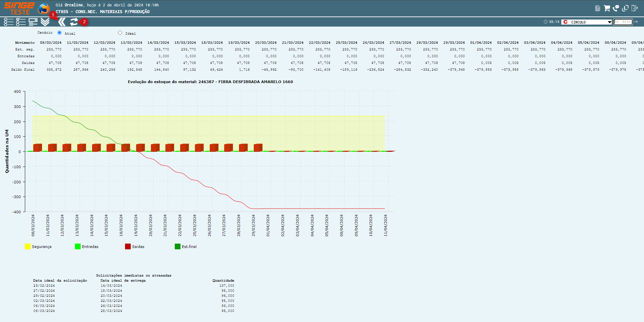
Task: Click the Data ideal de entrega header
Action: (x=123, y=281)
